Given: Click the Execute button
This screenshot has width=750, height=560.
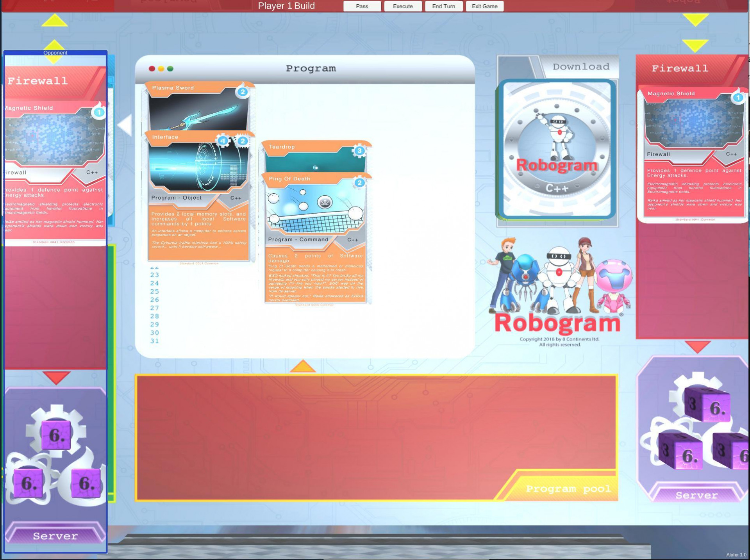Looking at the screenshot, I should 403,6.
